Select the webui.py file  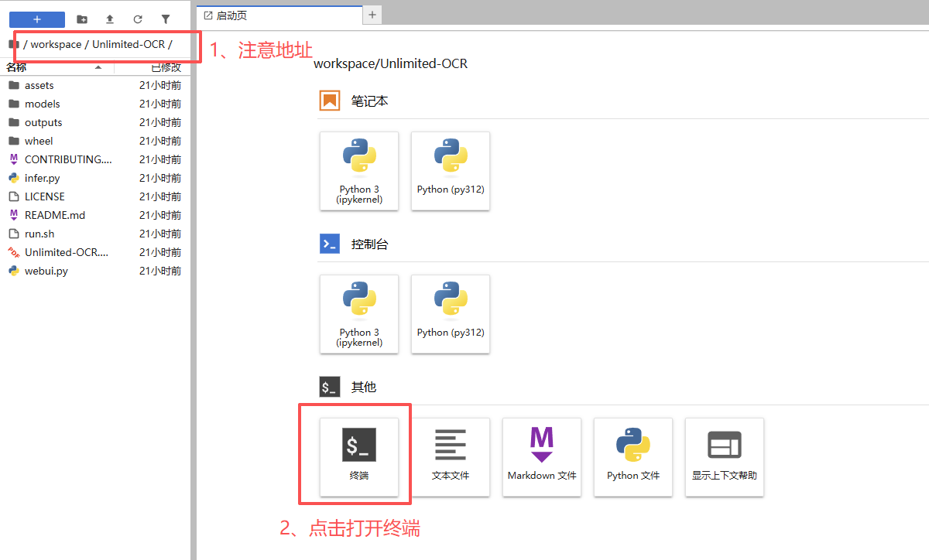94,271
